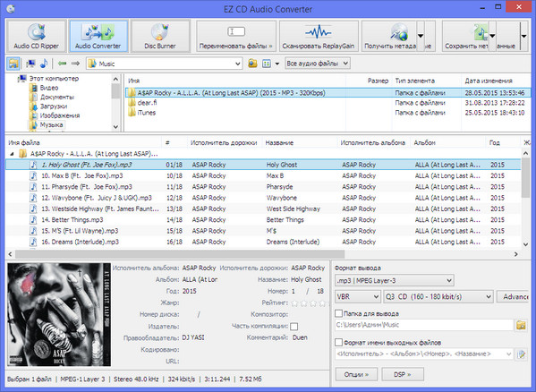
Task: Open the filename format pattern dropdown
Action: pyautogui.click(x=509, y=354)
